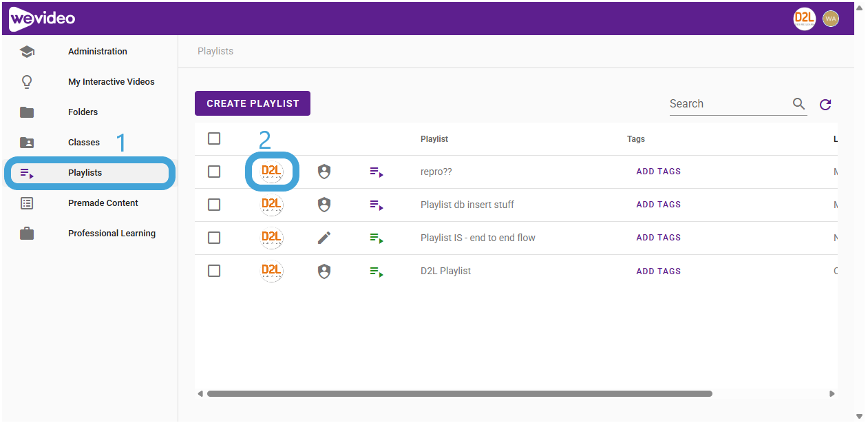The width and height of the screenshot is (868, 423).
Task: Click the shield permission icon for repro??
Action: point(324,172)
